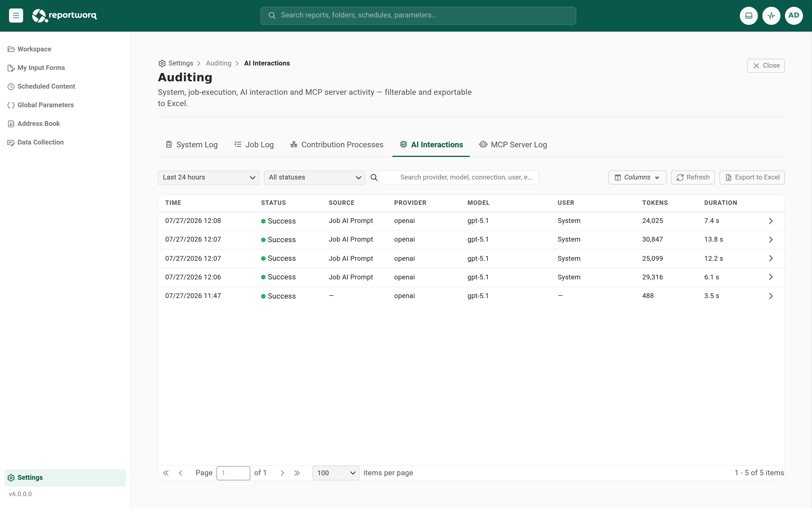
Task: Switch to the MCP Server Log tab
Action: coord(513,144)
